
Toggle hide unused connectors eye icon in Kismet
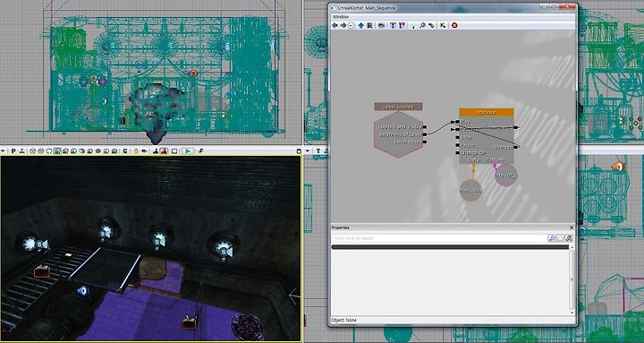pyautogui.click(x=382, y=25)
